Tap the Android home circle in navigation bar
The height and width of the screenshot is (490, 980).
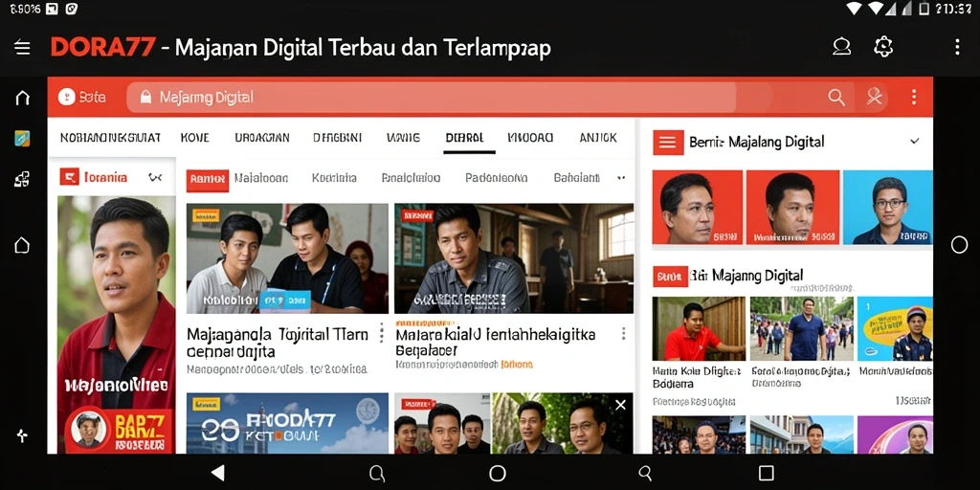(x=498, y=473)
